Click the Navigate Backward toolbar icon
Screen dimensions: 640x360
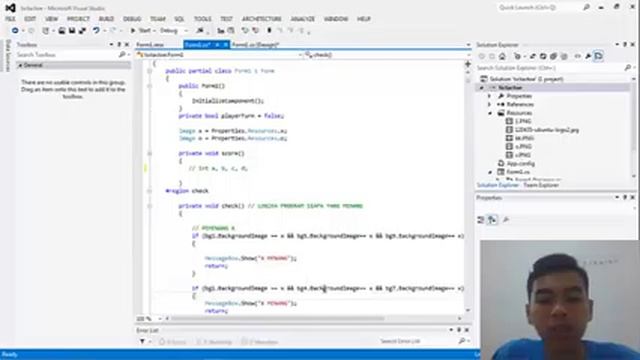click(x=15, y=31)
